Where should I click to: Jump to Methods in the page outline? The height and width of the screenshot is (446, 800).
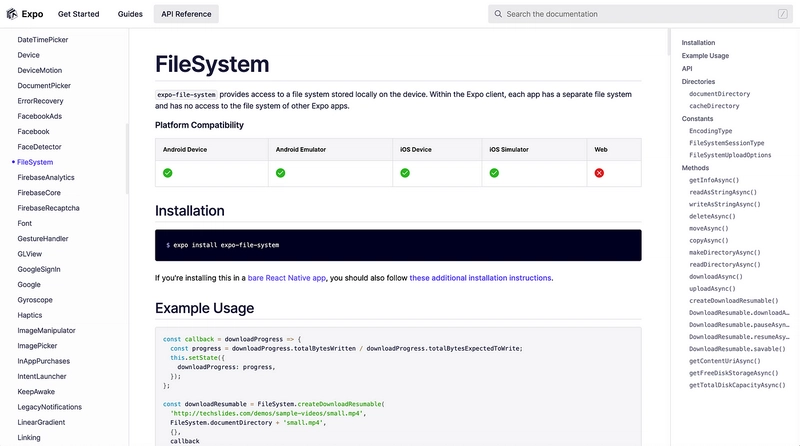pos(695,168)
